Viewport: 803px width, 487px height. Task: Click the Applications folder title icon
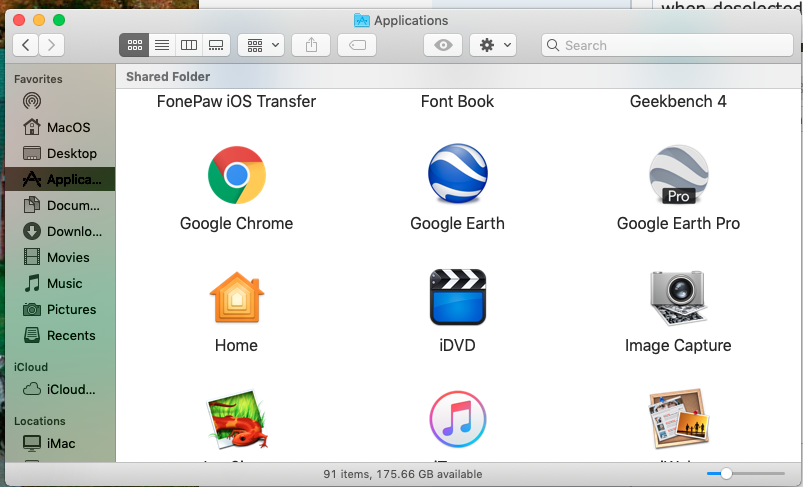[362, 20]
